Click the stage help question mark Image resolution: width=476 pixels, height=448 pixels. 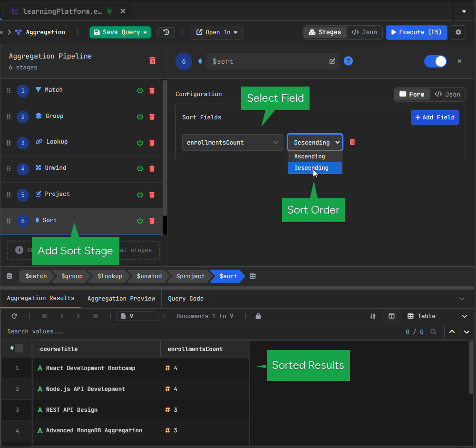(x=348, y=61)
